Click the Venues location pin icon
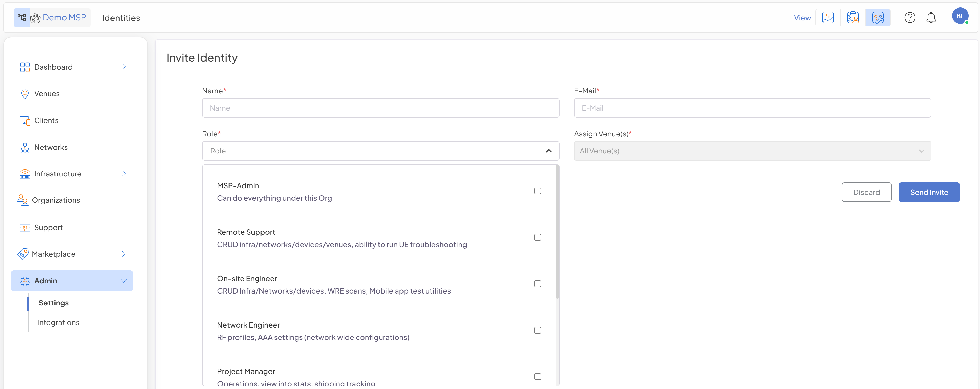This screenshot has height=389, width=980. 25,94
